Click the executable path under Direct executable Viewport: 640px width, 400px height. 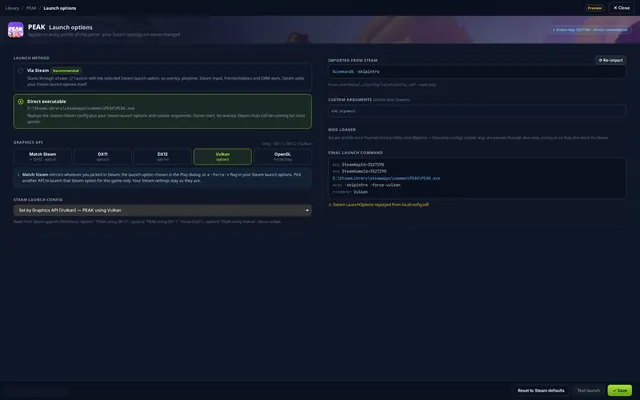[x=81, y=108]
